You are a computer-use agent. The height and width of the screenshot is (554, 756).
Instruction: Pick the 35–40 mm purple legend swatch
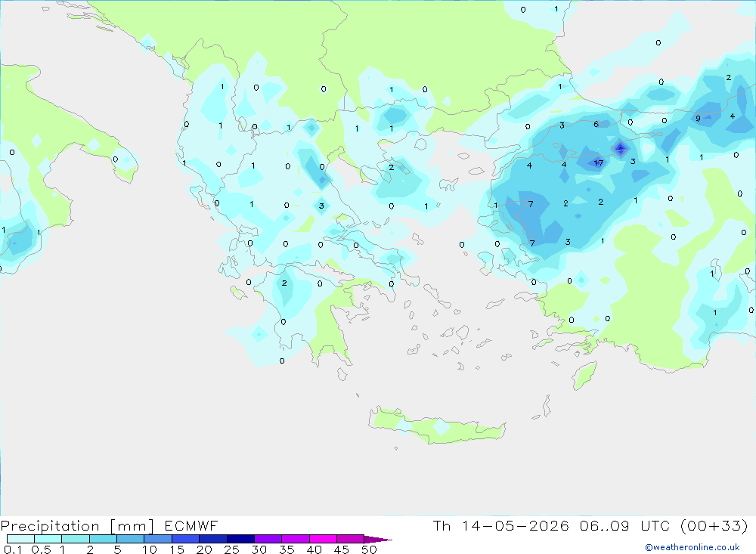tap(296, 539)
